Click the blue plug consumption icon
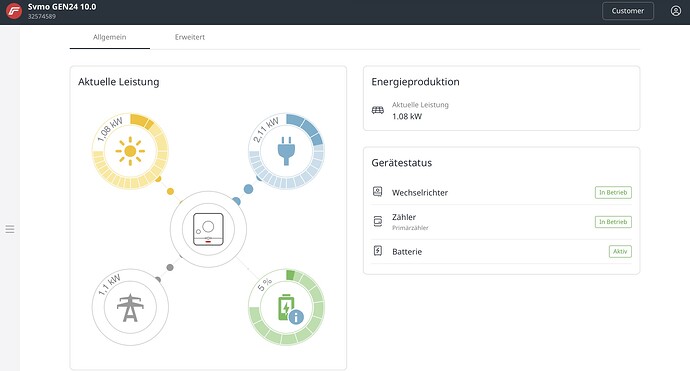 [286, 151]
